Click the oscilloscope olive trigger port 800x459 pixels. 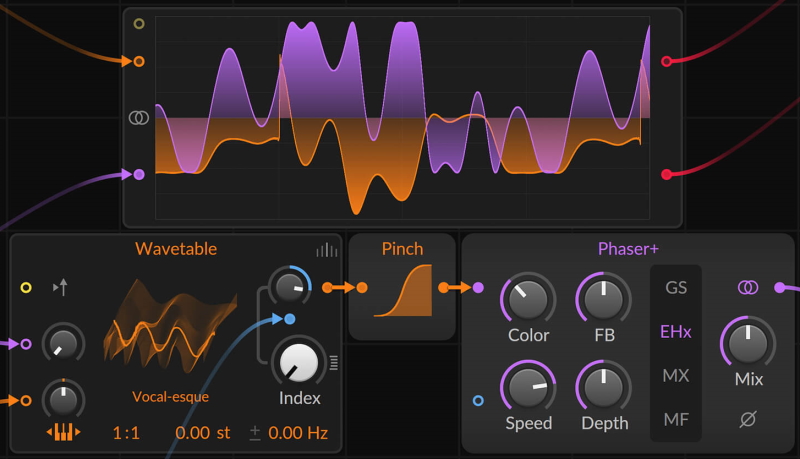[139, 23]
